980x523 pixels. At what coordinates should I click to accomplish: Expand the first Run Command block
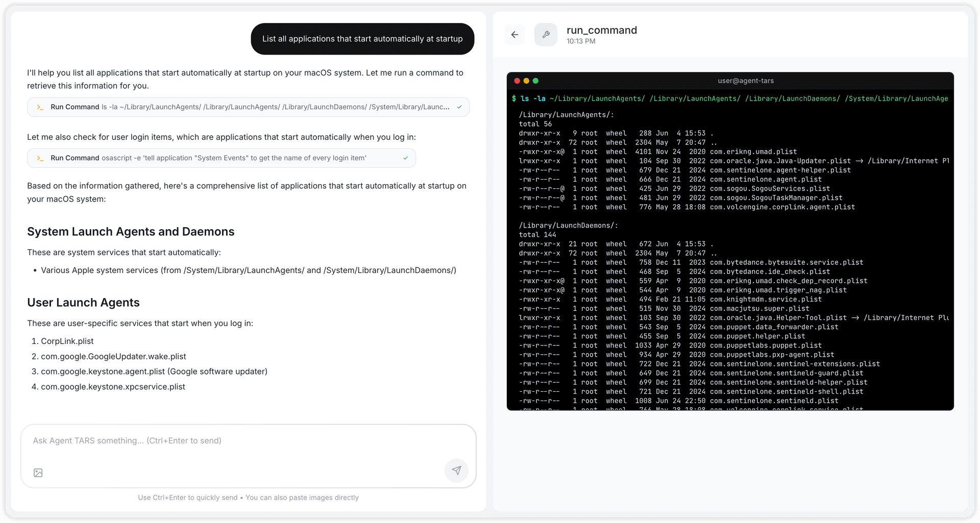248,107
